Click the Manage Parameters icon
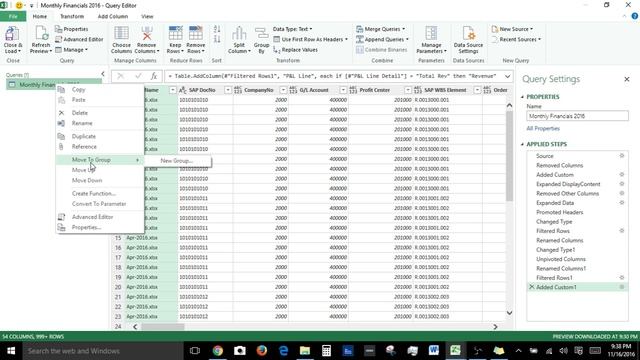The image size is (640, 360). click(x=431, y=33)
